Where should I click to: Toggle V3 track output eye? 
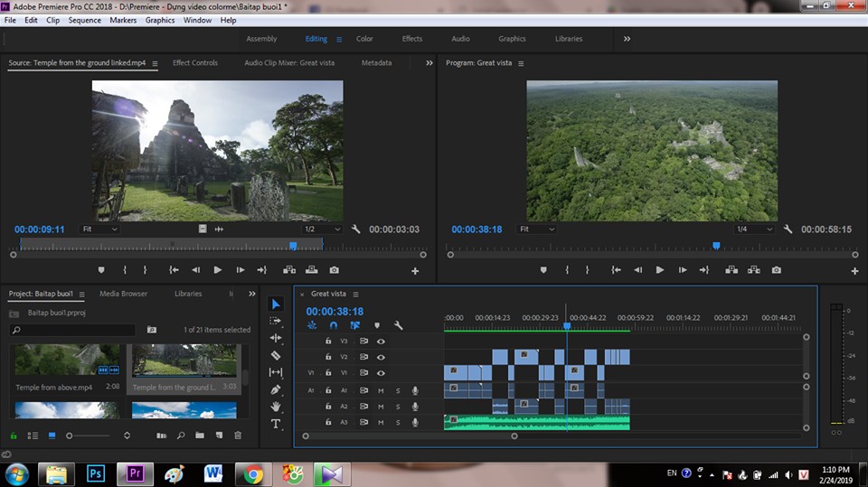[381, 342]
